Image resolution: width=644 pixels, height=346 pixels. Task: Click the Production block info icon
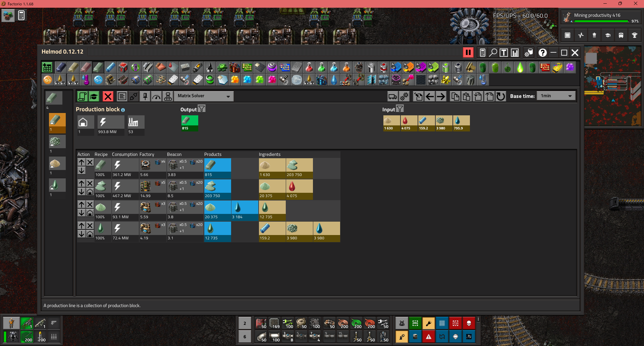tap(123, 110)
